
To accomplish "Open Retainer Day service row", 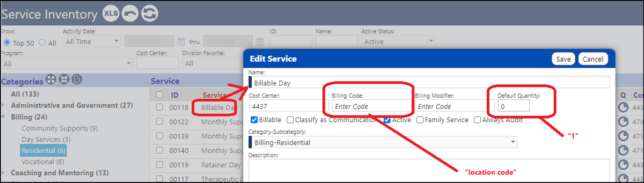I will pos(220,165).
